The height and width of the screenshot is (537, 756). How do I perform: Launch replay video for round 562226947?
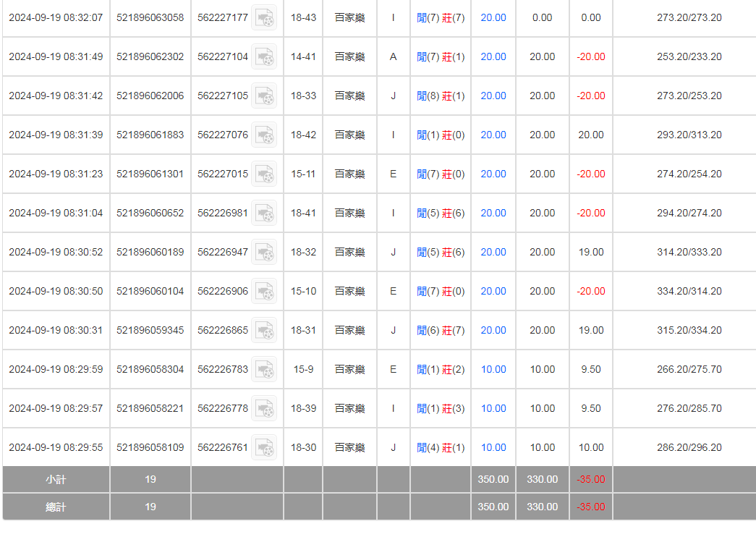[264, 252]
